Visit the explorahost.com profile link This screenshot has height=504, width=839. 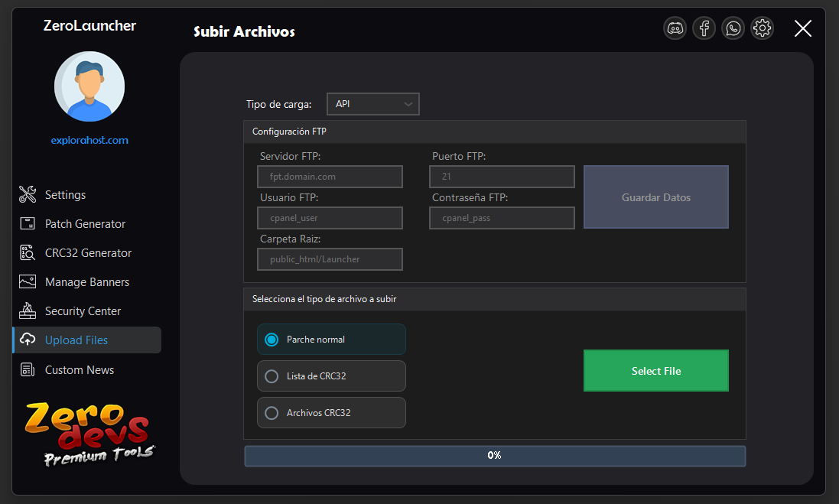[x=89, y=140]
